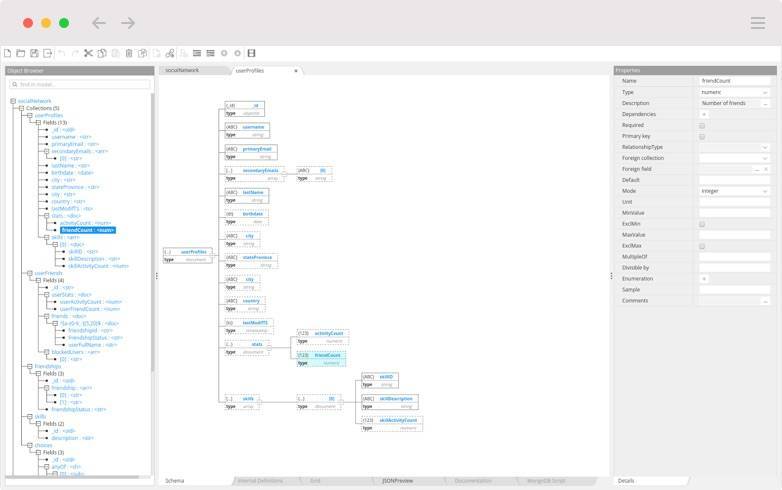Switch to the socialNetwork tab
The width and height of the screenshot is (782, 490).
182,71
